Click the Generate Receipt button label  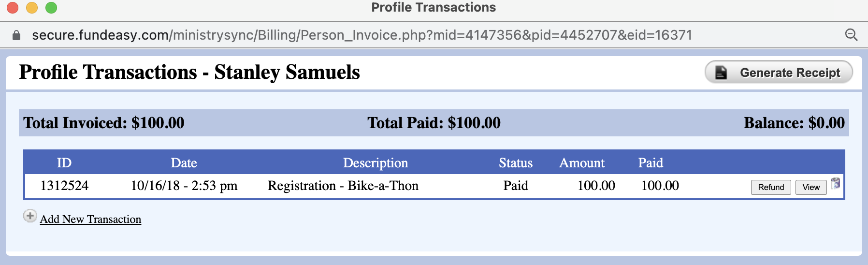(x=790, y=73)
